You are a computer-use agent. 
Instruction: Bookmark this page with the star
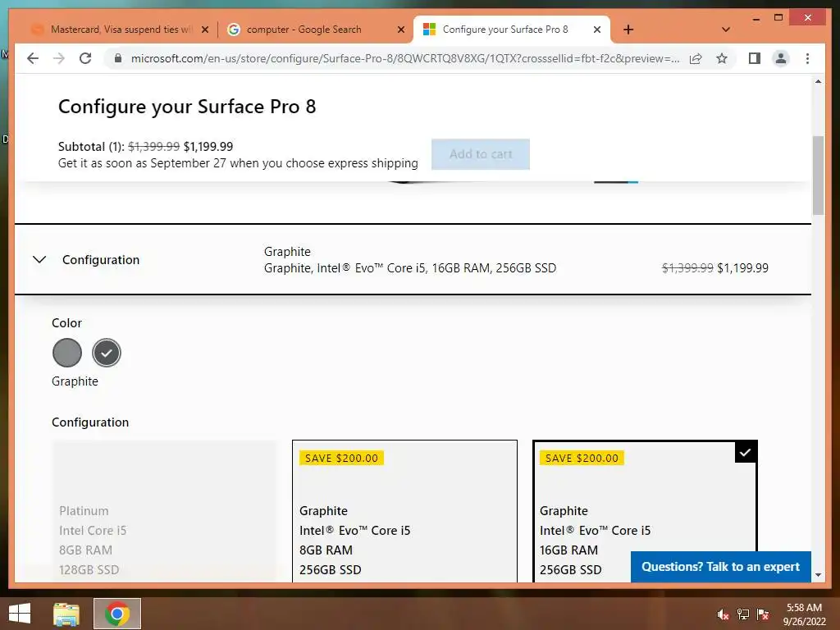click(x=722, y=58)
